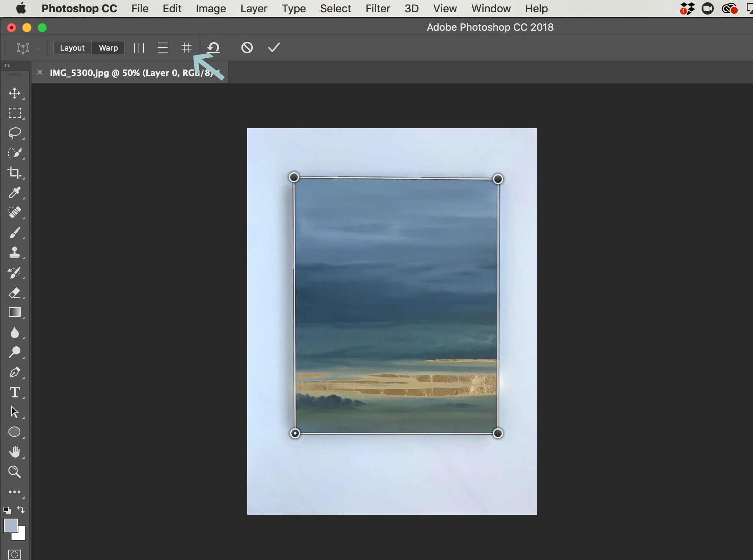Cancel perspective warp operation
753x560 pixels.
click(x=247, y=48)
